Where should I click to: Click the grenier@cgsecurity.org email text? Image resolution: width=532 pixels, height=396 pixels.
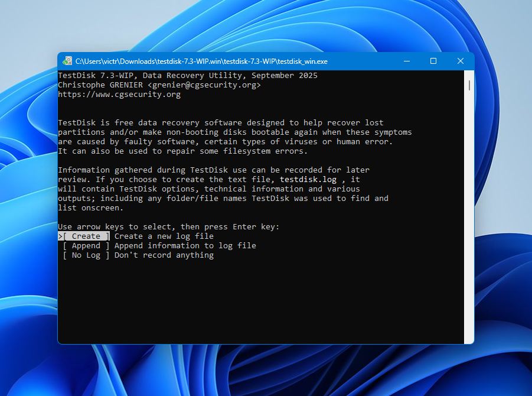204,85
